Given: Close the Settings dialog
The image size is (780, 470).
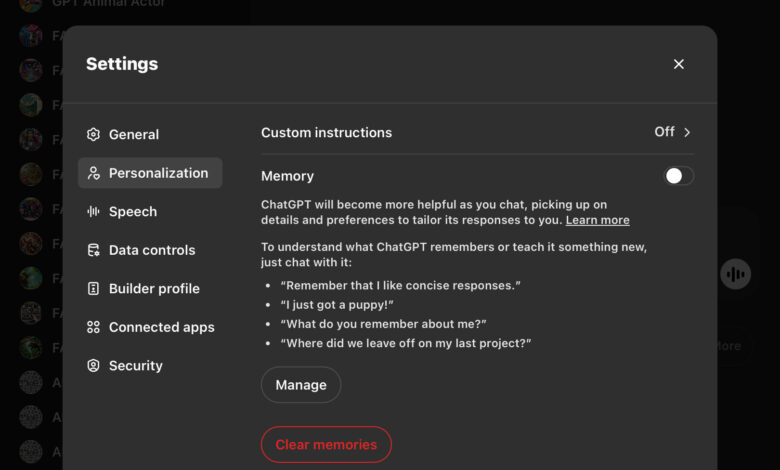Looking at the screenshot, I should click(x=679, y=64).
